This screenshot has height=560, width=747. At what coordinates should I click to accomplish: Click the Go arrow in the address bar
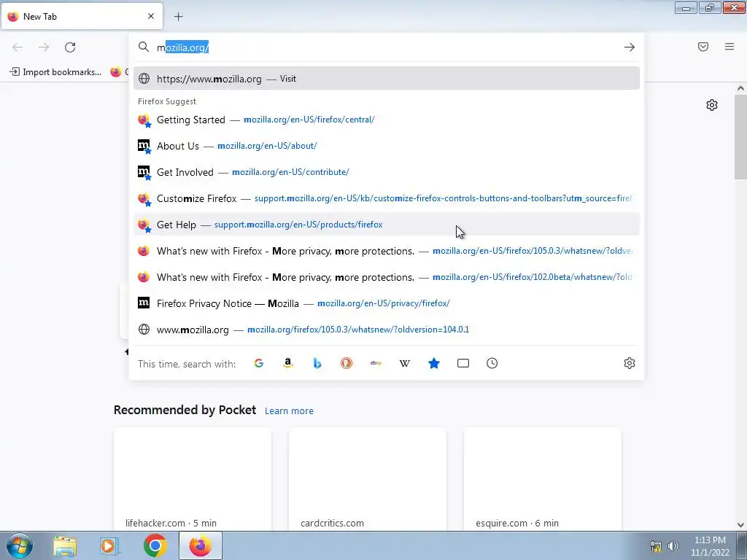coord(630,47)
